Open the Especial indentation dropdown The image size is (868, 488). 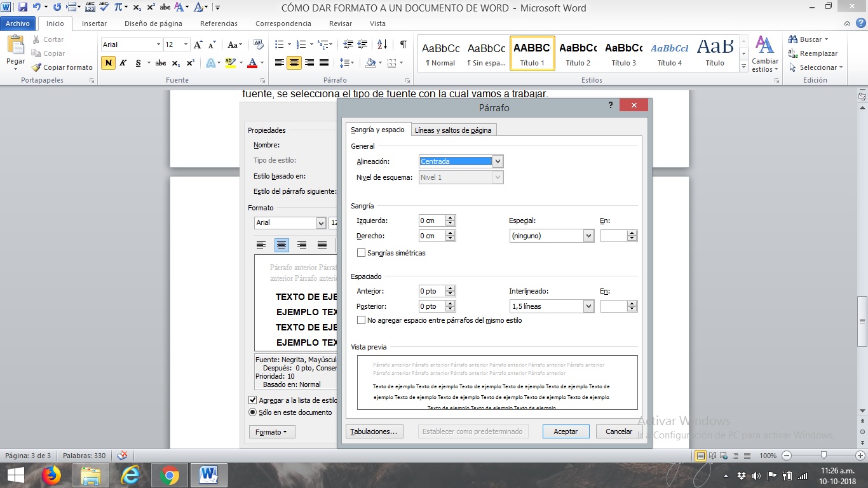point(588,236)
